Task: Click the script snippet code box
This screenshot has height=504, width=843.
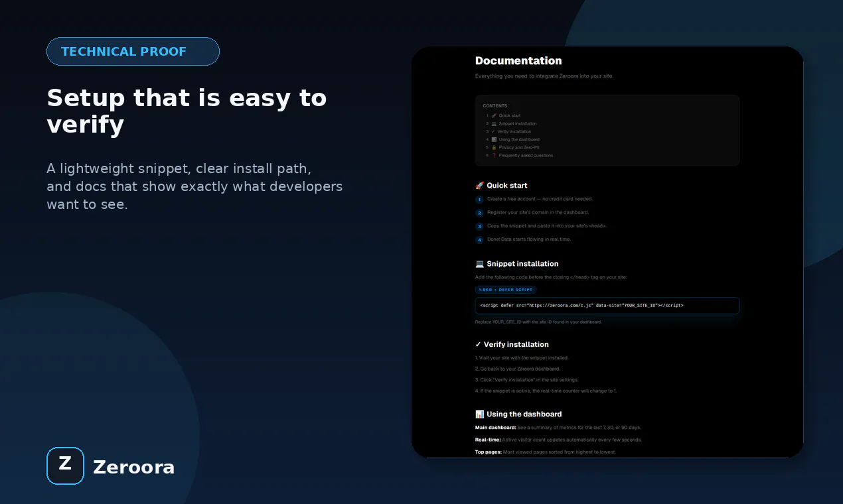Action: point(607,306)
